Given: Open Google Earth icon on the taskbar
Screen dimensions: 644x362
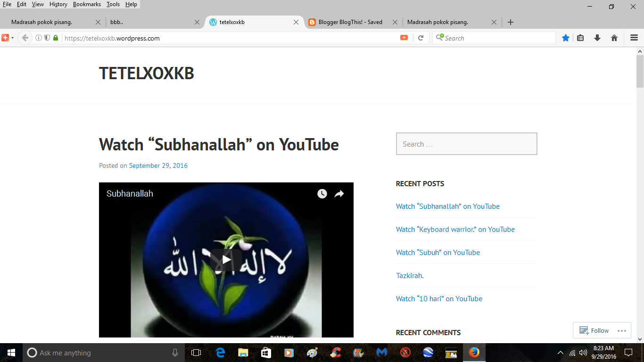Looking at the screenshot, I should tap(428, 353).
